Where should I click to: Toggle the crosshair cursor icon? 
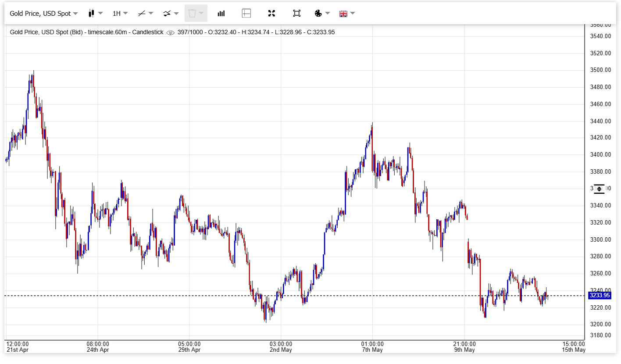coord(246,13)
